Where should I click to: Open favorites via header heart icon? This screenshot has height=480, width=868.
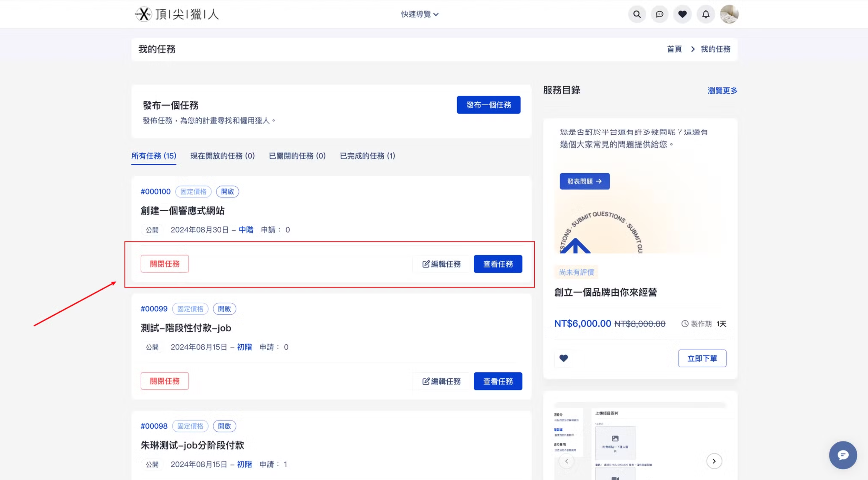tap(682, 14)
